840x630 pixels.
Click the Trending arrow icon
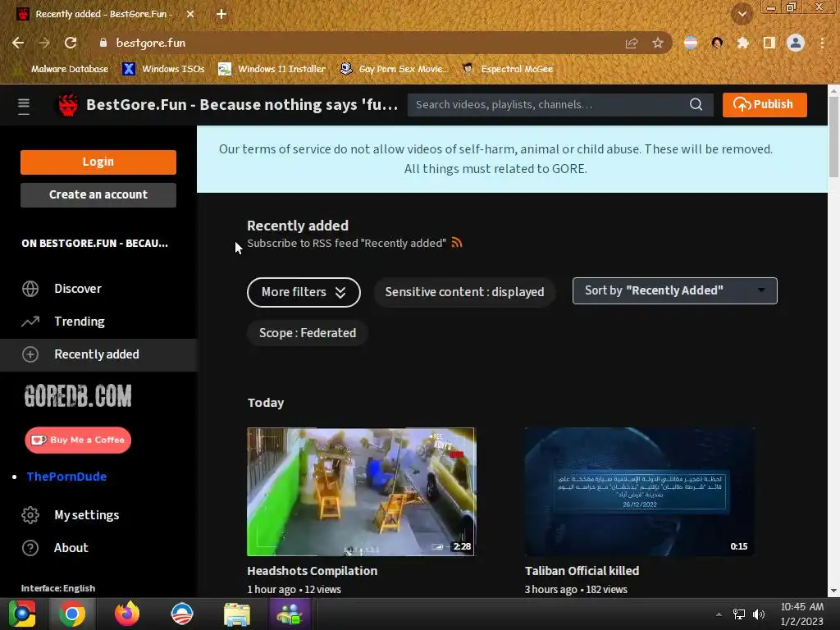pyautogui.click(x=30, y=322)
